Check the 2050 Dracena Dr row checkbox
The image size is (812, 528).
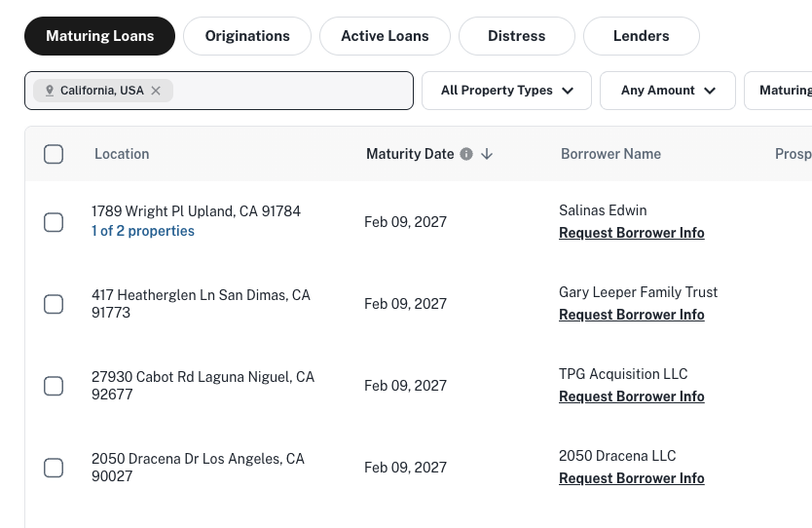coord(54,468)
